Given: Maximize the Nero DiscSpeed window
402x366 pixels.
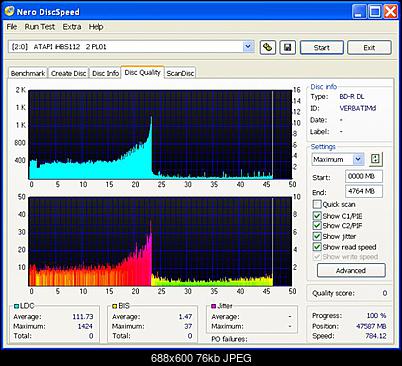Looking at the screenshot, I should coord(375,12).
